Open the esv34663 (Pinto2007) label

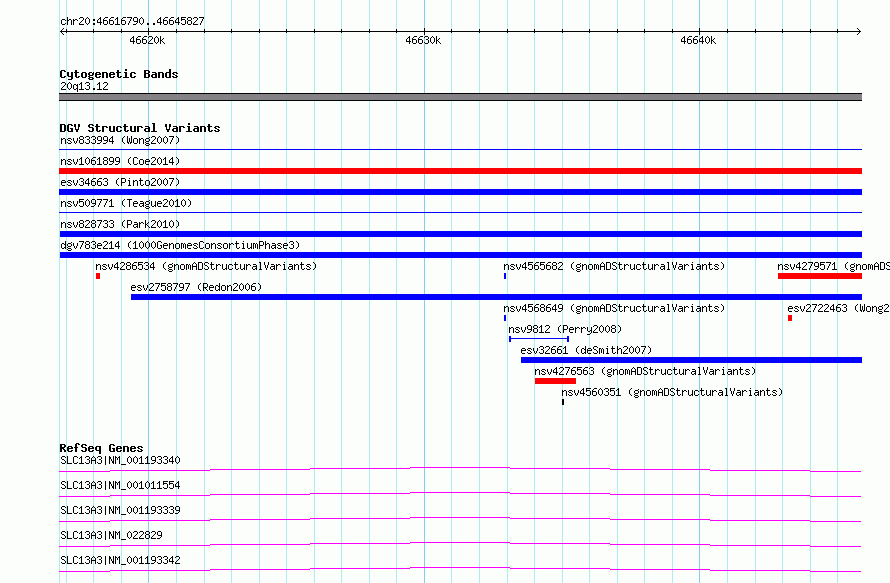click(120, 182)
